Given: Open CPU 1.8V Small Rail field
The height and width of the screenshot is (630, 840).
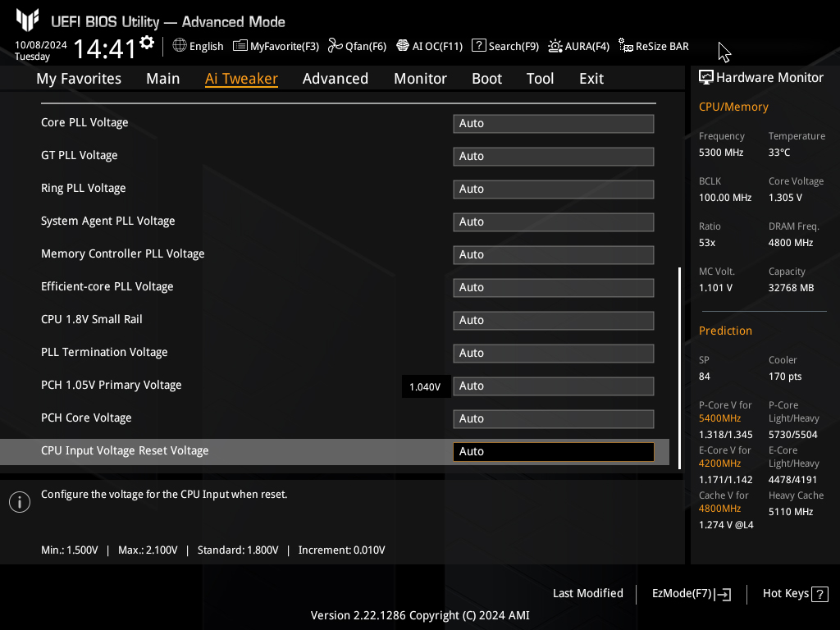Looking at the screenshot, I should pos(554,320).
